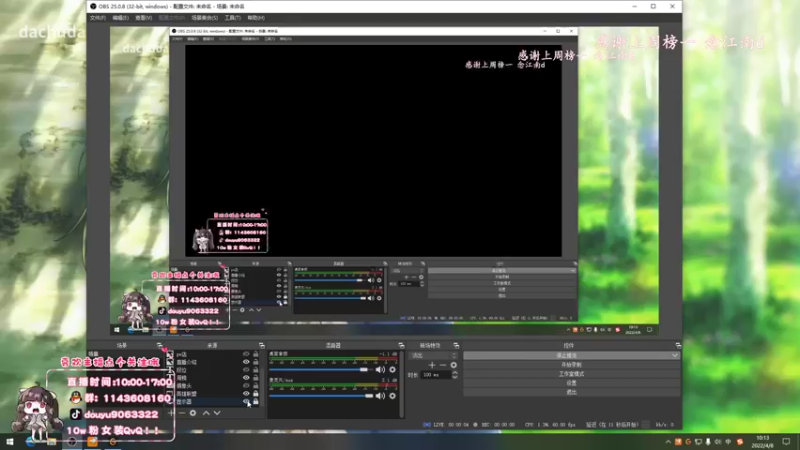800x450 pixels.
Task: Adjust the 时长 duration stepper arrows
Action: pyautogui.click(x=455, y=374)
